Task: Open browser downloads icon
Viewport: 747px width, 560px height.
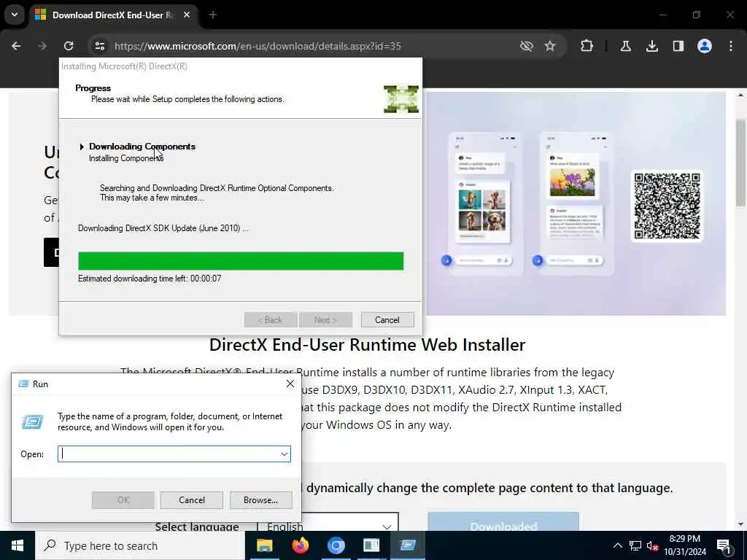Action: point(651,46)
